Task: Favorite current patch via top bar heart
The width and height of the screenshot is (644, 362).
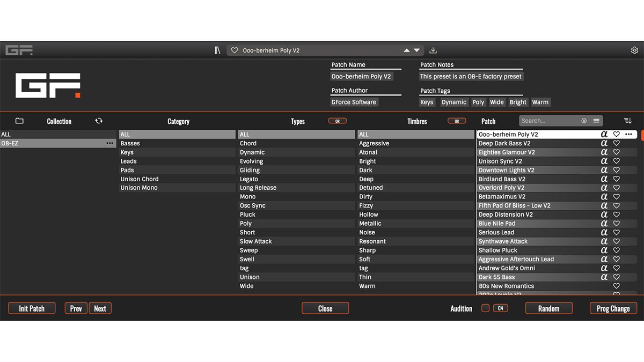Action: pyautogui.click(x=235, y=50)
